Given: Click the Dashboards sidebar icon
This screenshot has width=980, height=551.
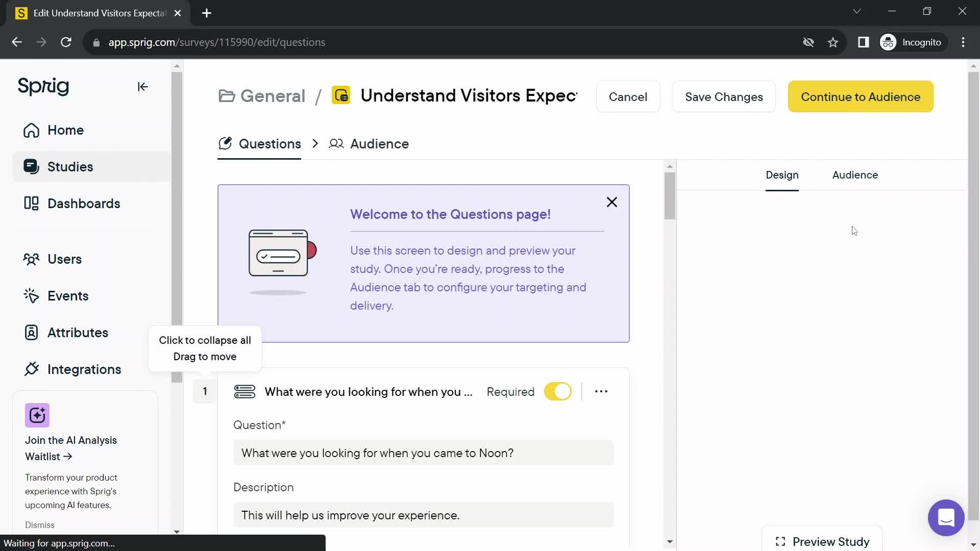Looking at the screenshot, I should click(31, 203).
